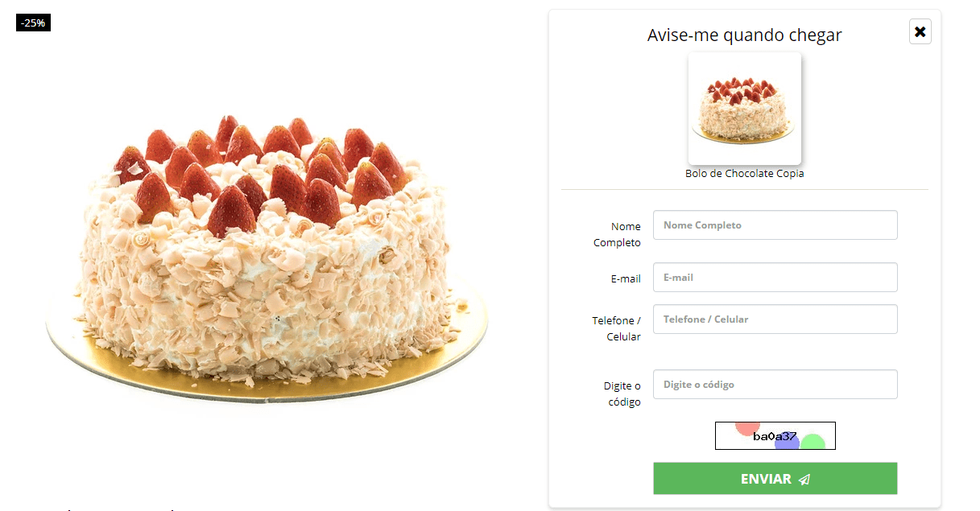Viewport: 980px width, 511px height.
Task: Click the green circle in the captcha
Action: [813, 443]
